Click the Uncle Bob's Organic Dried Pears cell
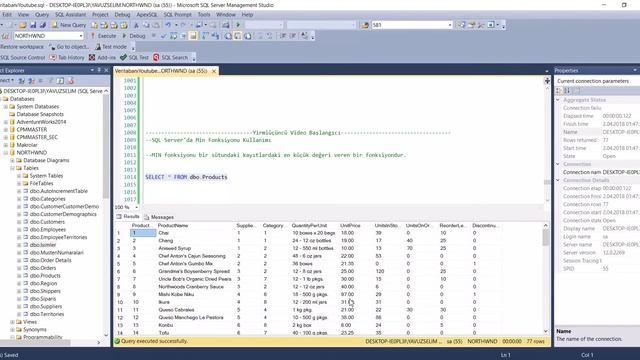The width and height of the screenshot is (640, 360). [195, 279]
